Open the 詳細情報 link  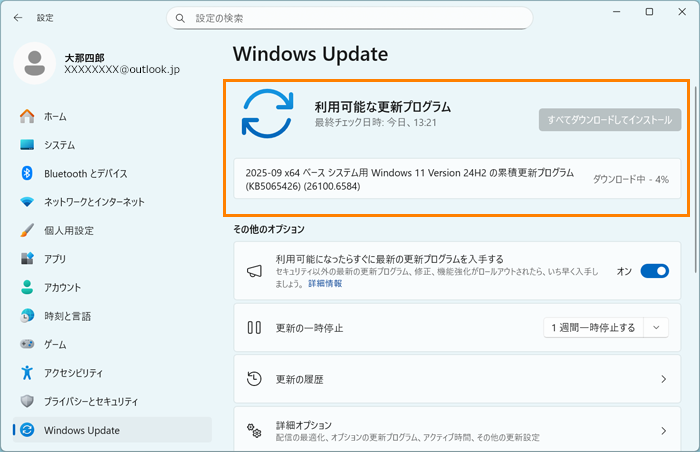coord(325,284)
